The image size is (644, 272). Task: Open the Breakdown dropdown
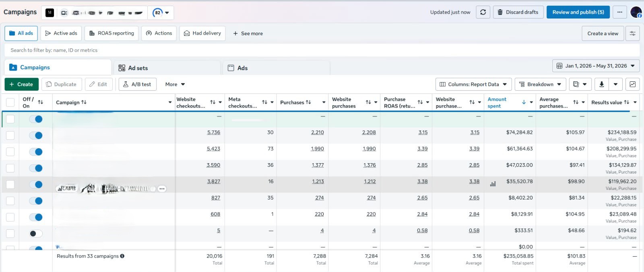tap(540, 84)
